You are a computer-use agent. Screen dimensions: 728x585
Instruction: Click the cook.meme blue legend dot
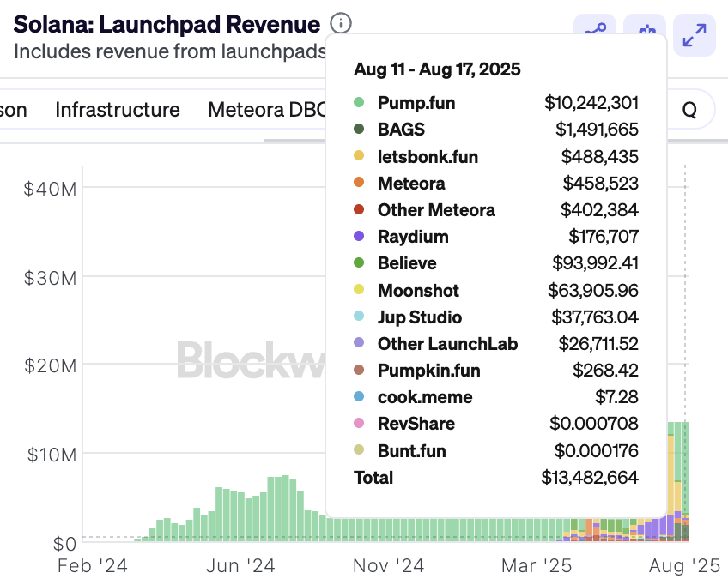click(x=359, y=396)
